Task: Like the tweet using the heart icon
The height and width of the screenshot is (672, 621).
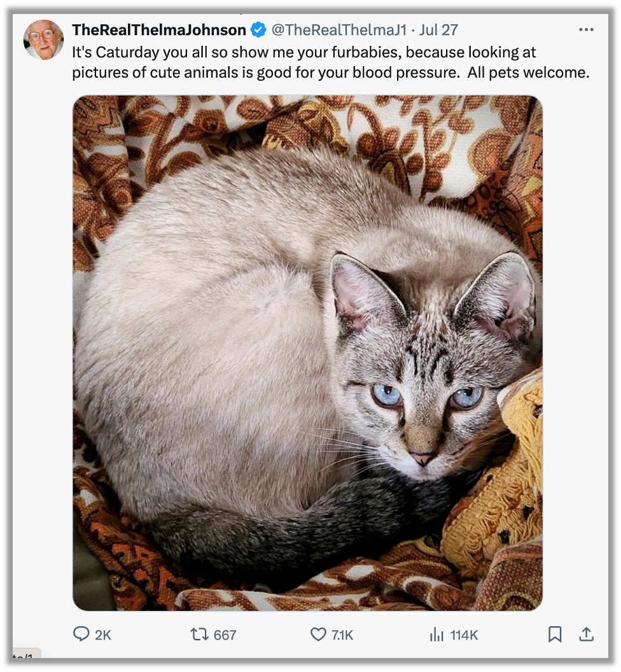Action: pyautogui.click(x=317, y=634)
